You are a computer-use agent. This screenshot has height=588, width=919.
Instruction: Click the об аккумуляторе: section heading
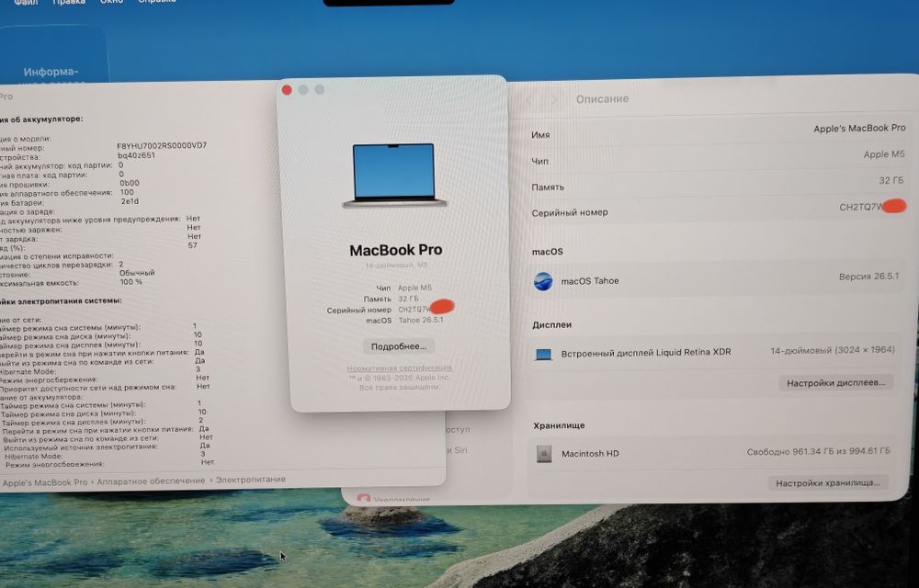coord(41,119)
